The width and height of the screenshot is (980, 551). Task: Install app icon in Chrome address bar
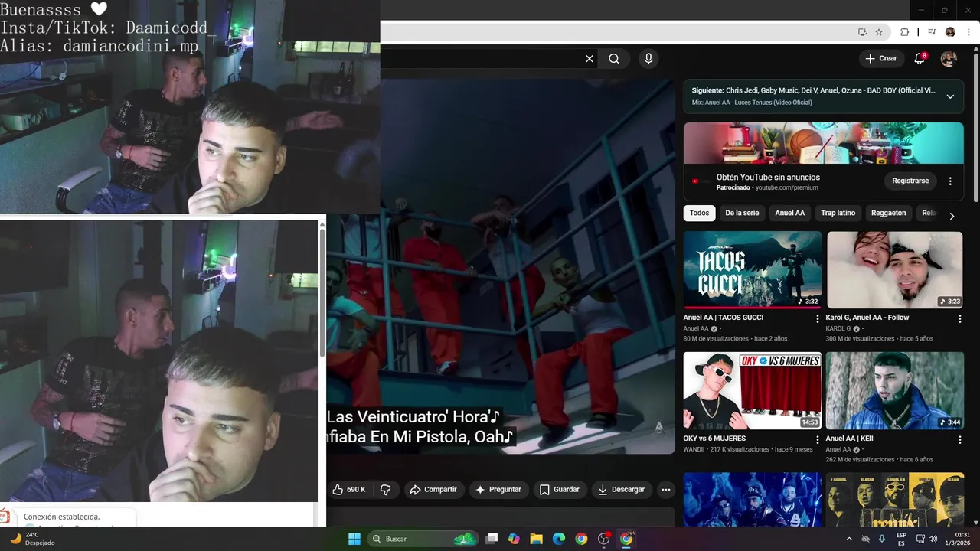pyautogui.click(x=862, y=32)
